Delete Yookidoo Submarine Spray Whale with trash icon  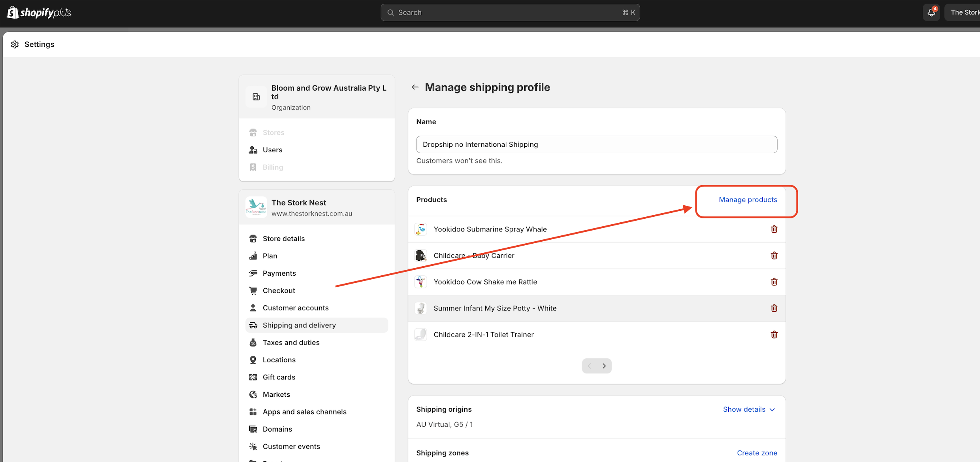click(x=774, y=229)
